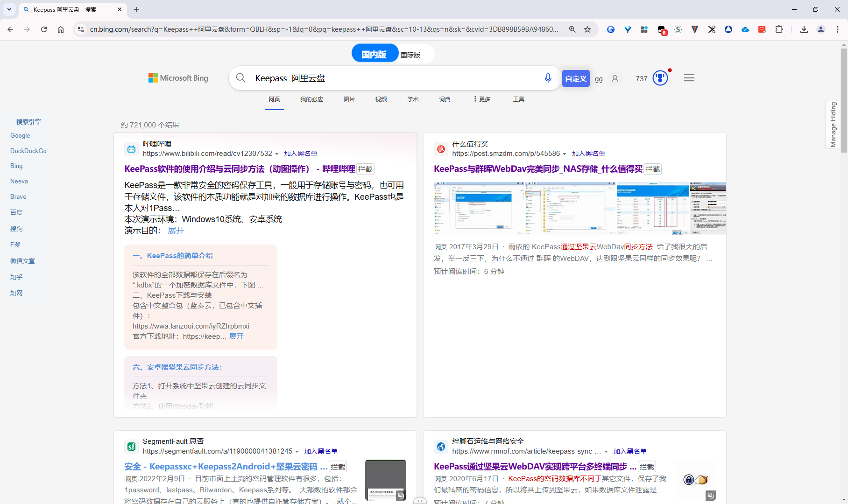The width and height of the screenshot is (848, 504).
Task: Click the browser forward arrow
Action: pyautogui.click(x=27, y=29)
